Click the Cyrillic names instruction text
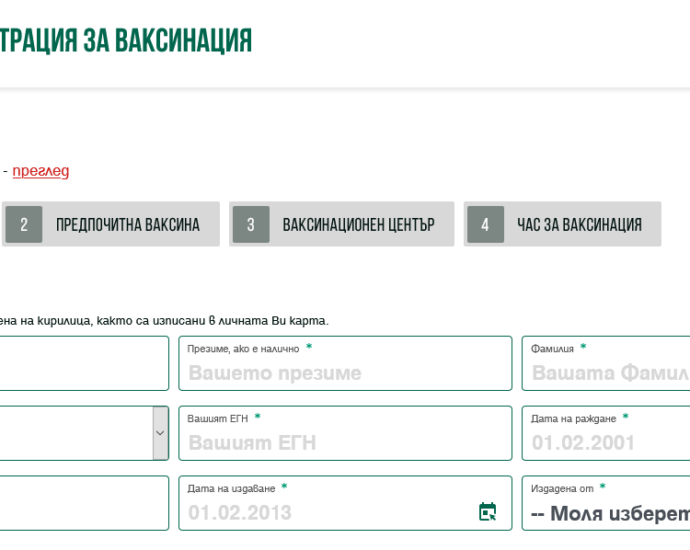This screenshot has height=550, width=690. pos(164,321)
